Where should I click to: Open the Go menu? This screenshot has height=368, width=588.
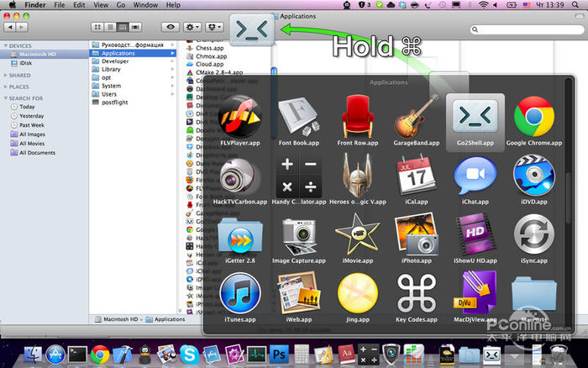(120, 5)
